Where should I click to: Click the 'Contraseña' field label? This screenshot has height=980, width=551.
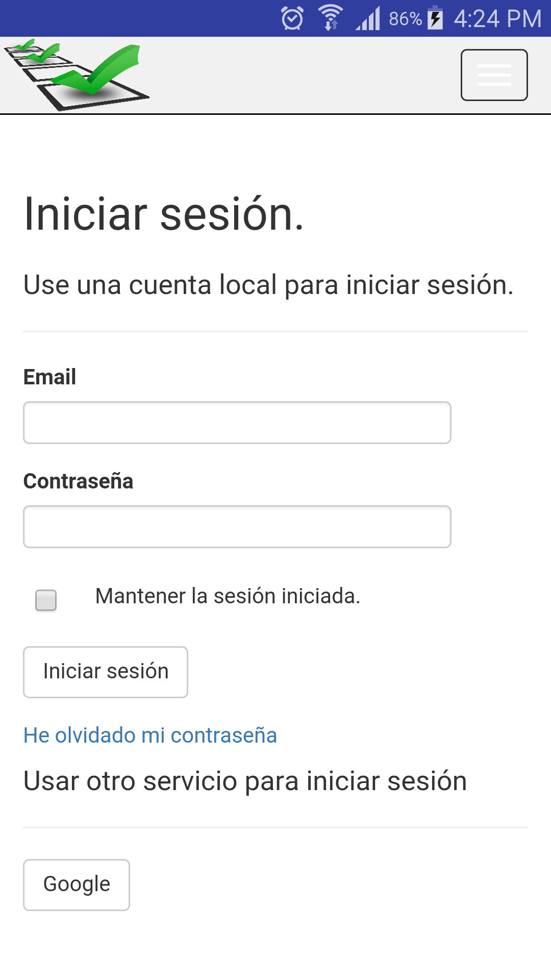click(x=79, y=481)
